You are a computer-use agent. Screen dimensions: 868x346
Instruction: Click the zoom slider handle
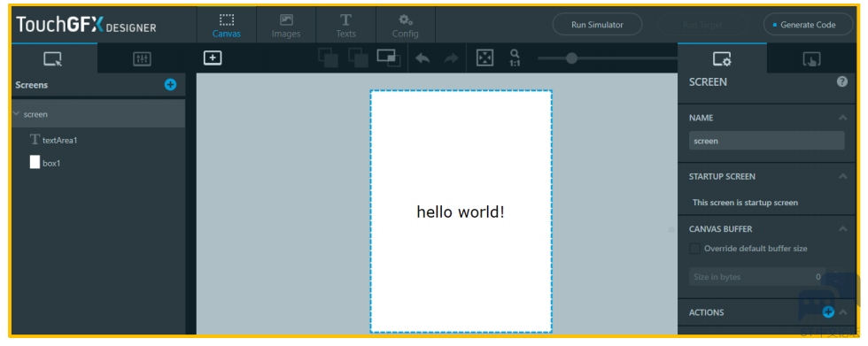(572, 58)
